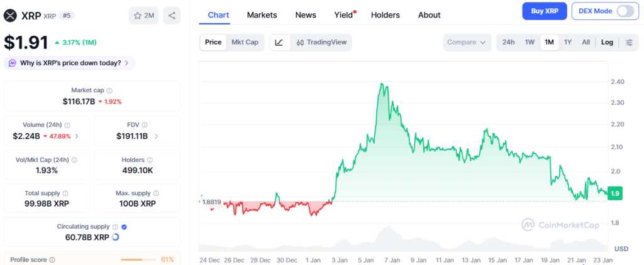
Task: Switch to the Markets tab
Action: (262, 14)
